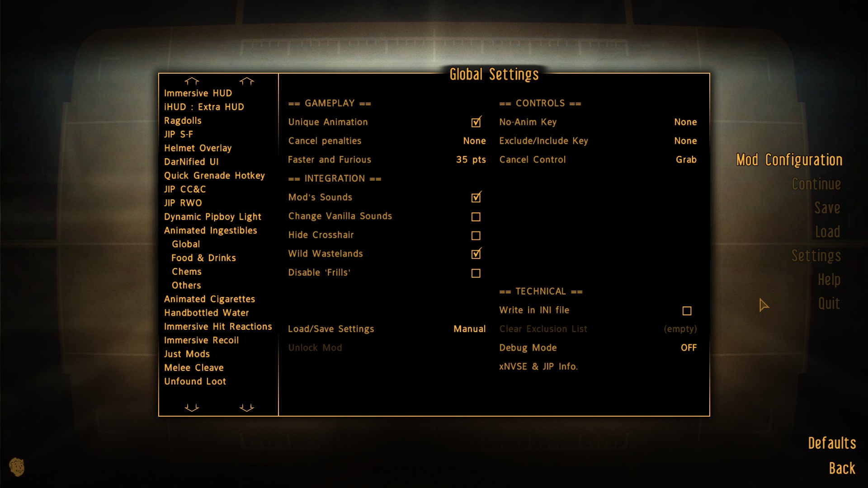Click the Animated Ingestibles Global icon
Screen dimensions: 868x488
click(x=185, y=244)
